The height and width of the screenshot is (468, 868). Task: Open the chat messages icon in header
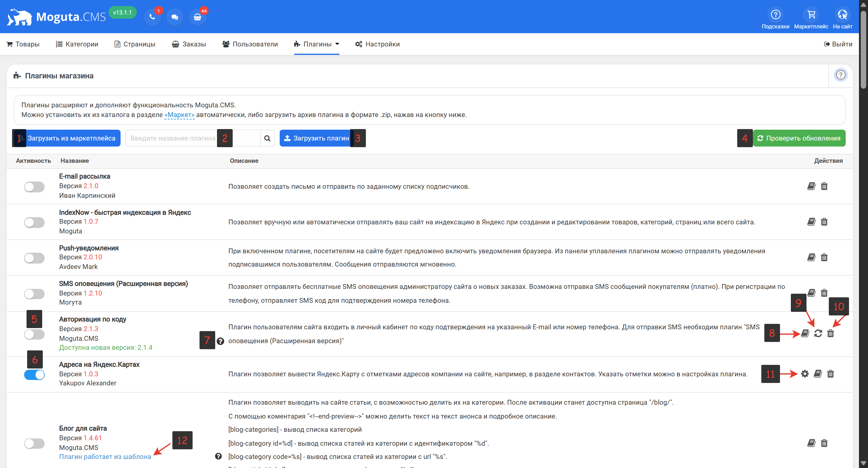point(175,17)
